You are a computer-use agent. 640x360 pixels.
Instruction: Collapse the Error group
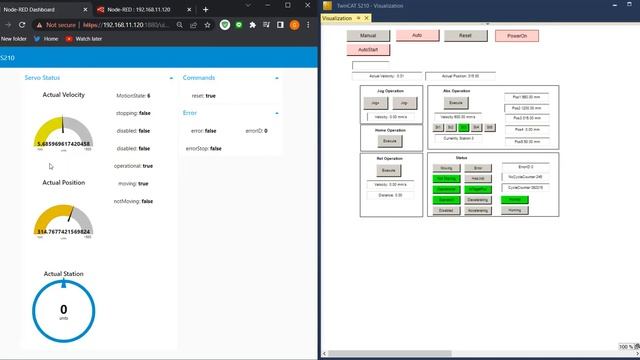(x=277, y=113)
